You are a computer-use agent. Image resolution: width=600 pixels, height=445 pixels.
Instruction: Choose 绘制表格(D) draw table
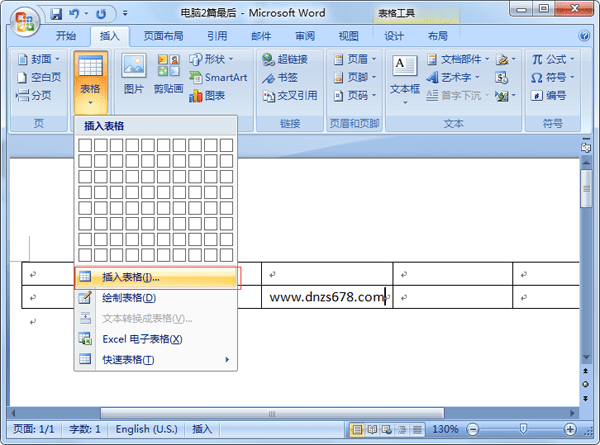pos(156,298)
